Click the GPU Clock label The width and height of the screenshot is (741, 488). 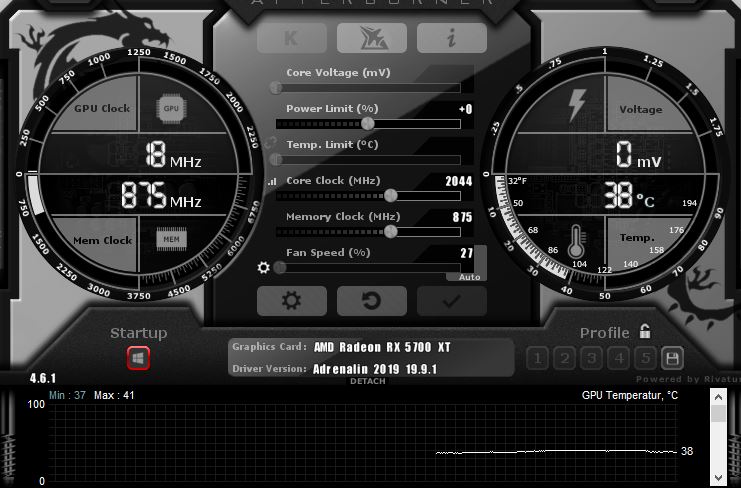[102, 108]
